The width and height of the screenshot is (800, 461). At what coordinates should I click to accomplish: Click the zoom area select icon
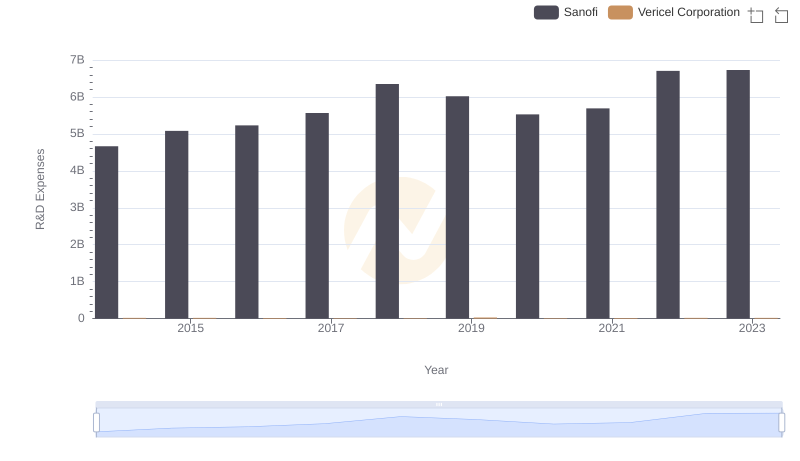point(756,15)
